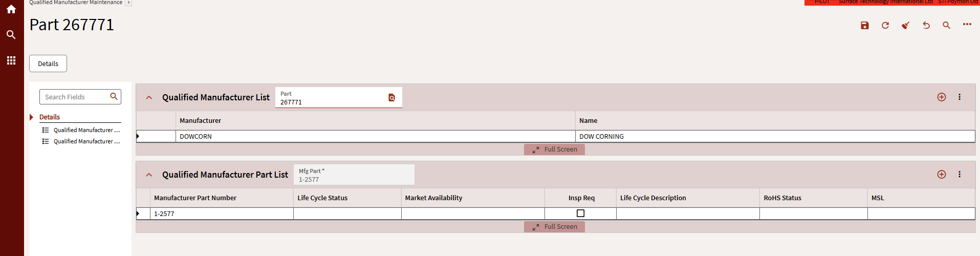This screenshot has width=980, height=256.
Task: Expand the Details tree node
Action: (x=32, y=117)
